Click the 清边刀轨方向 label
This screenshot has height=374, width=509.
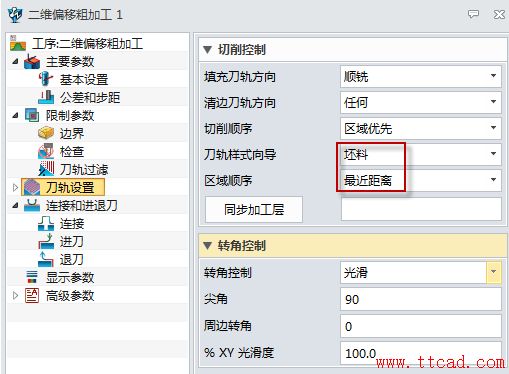click(x=240, y=103)
